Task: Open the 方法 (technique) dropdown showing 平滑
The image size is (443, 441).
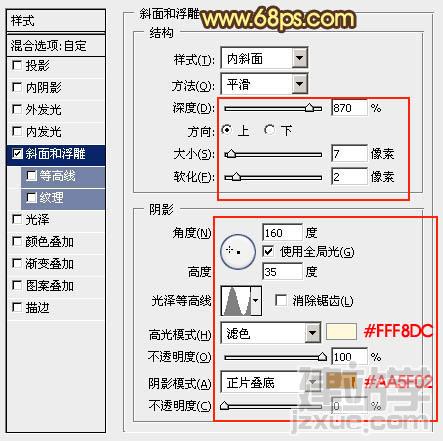Action: tap(264, 84)
